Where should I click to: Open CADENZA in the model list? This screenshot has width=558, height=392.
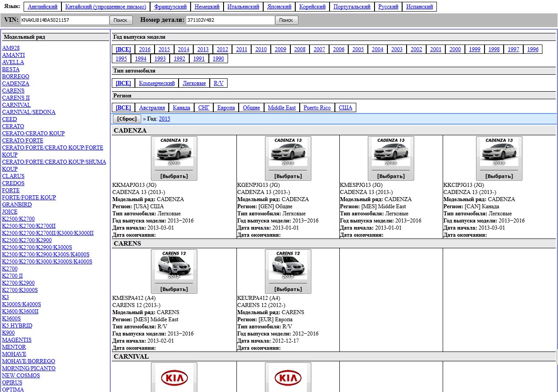click(16, 84)
